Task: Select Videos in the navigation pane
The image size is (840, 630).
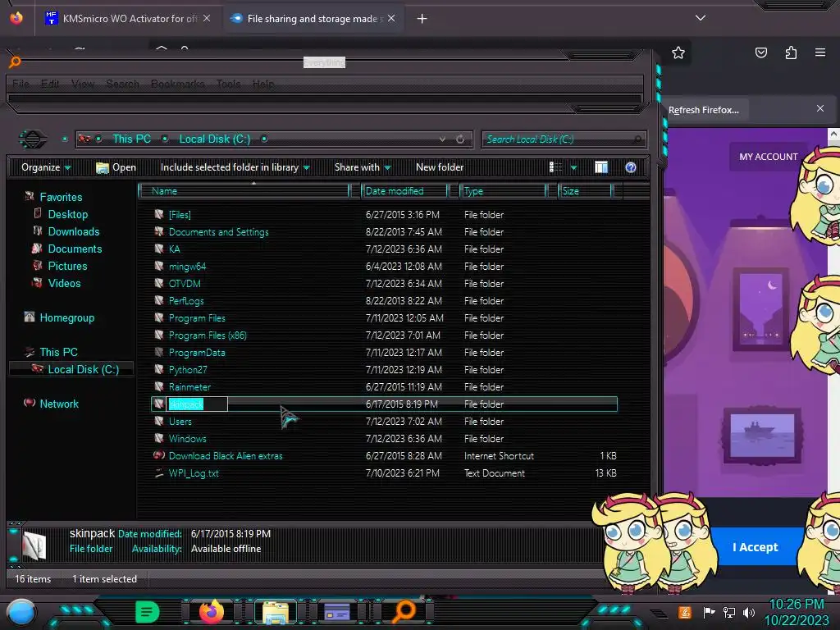Action: click(64, 283)
